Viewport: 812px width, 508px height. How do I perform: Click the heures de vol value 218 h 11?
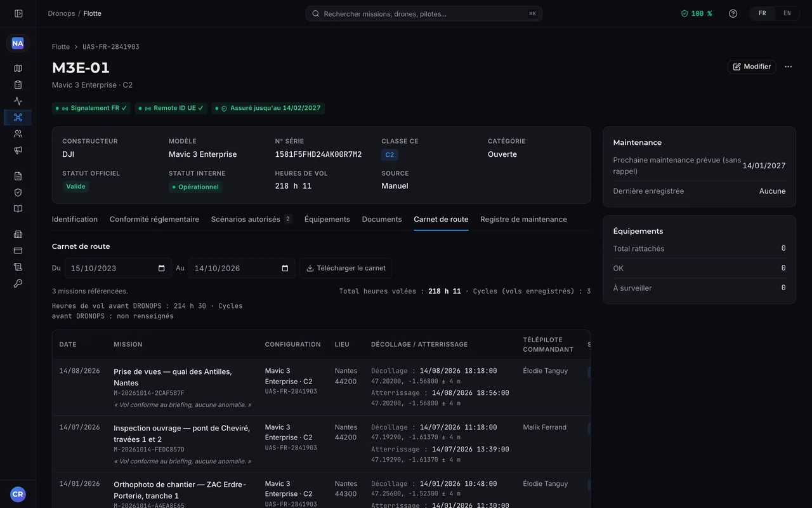[x=293, y=186]
